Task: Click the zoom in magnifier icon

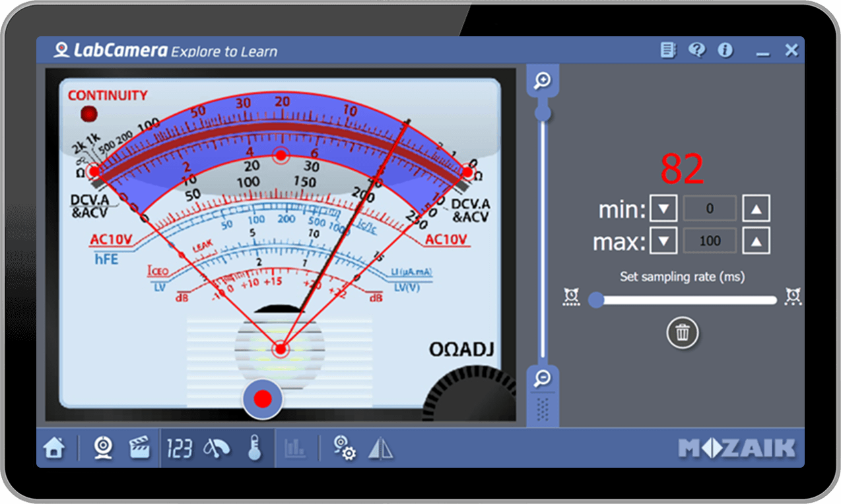Action: pyautogui.click(x=543, y=81)
